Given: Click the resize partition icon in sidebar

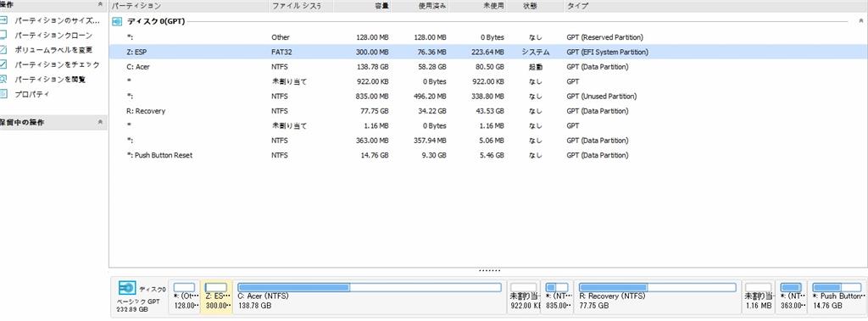Looking at the screenshot, I should pos(3,20).
